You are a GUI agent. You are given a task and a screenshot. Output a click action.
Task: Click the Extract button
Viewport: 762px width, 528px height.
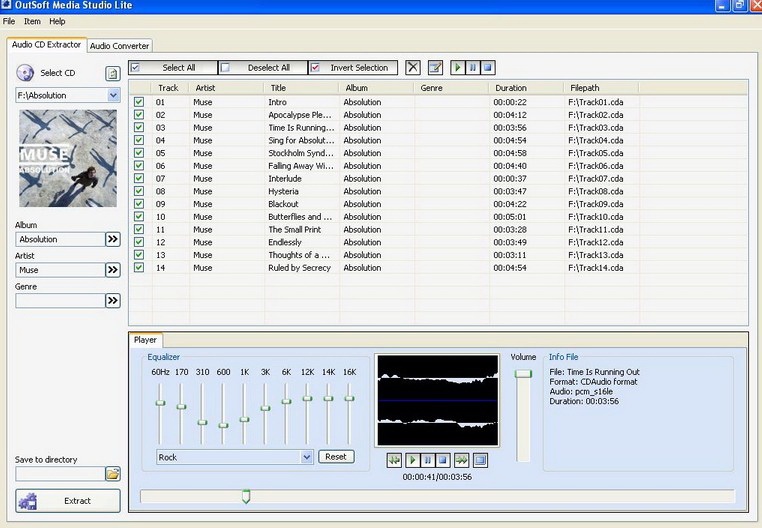[x=68, y=501]
